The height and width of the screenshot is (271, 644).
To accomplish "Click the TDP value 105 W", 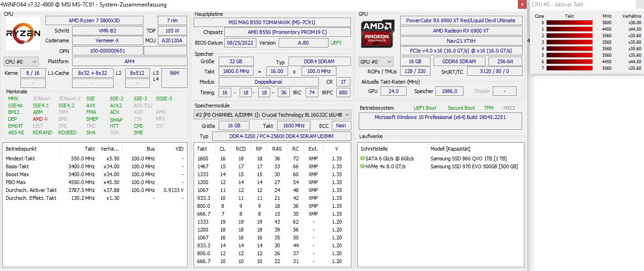I will point(173,31).
